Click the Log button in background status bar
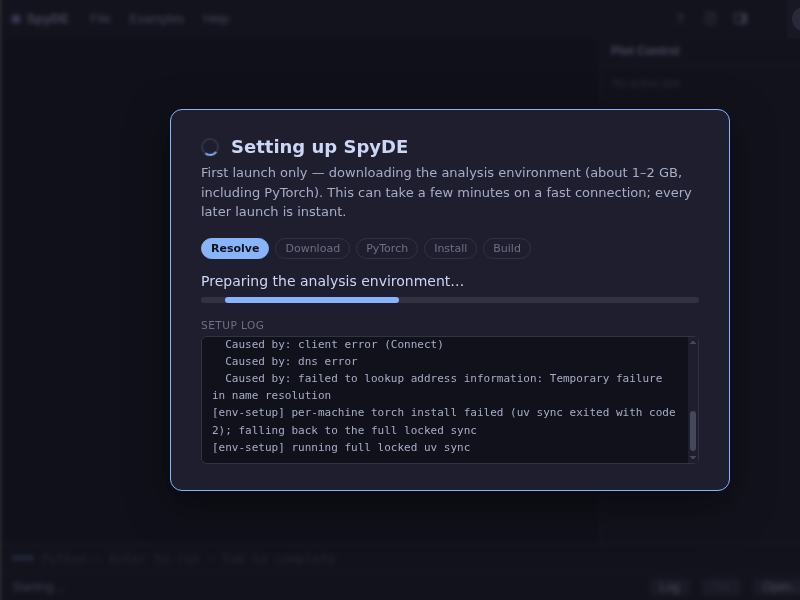 coord(668,587)
